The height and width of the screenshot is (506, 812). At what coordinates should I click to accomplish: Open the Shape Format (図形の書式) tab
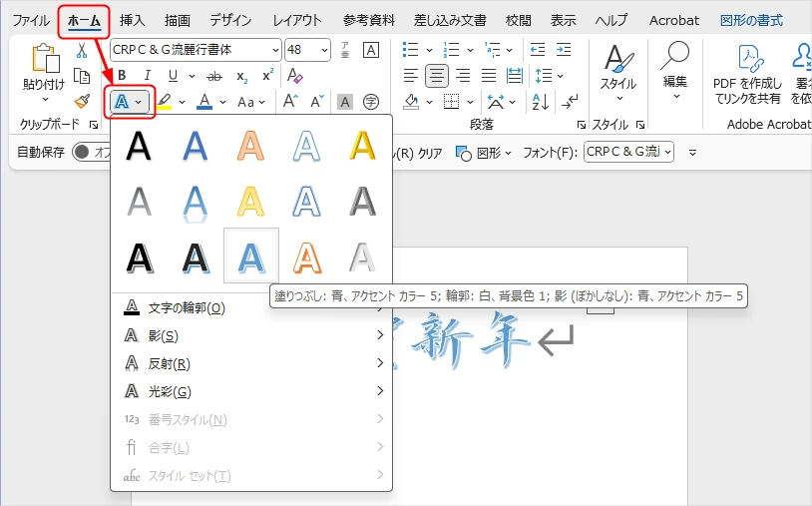coord(751,21)
